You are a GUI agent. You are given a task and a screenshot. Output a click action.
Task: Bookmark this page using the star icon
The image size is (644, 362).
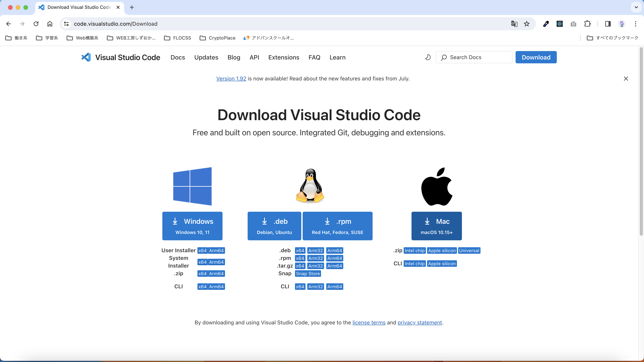[x=527, y=24]
